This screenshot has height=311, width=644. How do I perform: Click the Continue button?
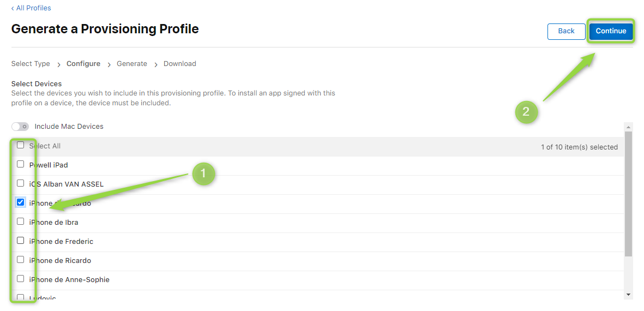pos(611,31)
